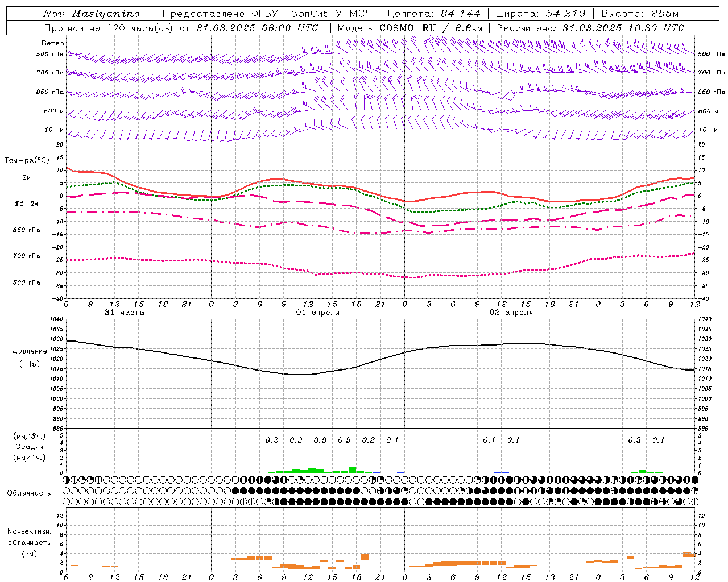
Task: Click the "Облачность" cloud cover label
Action: click(x=29, y=493)
